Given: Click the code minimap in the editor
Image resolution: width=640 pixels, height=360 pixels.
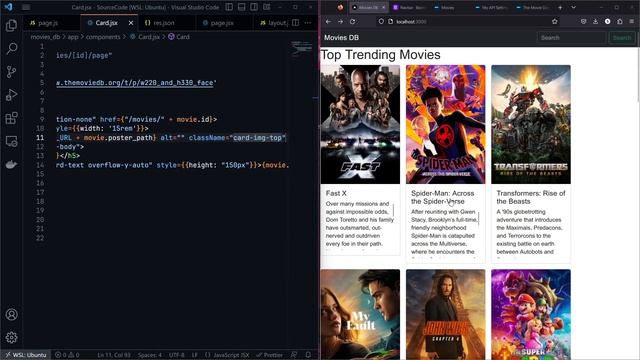Looking at the screenshot, I should point(302,49).
